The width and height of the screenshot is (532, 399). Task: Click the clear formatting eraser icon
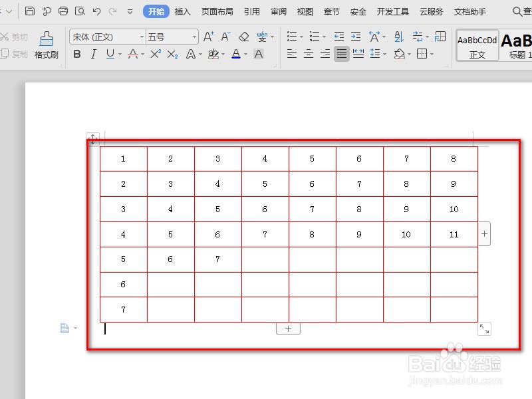[243, 37]
